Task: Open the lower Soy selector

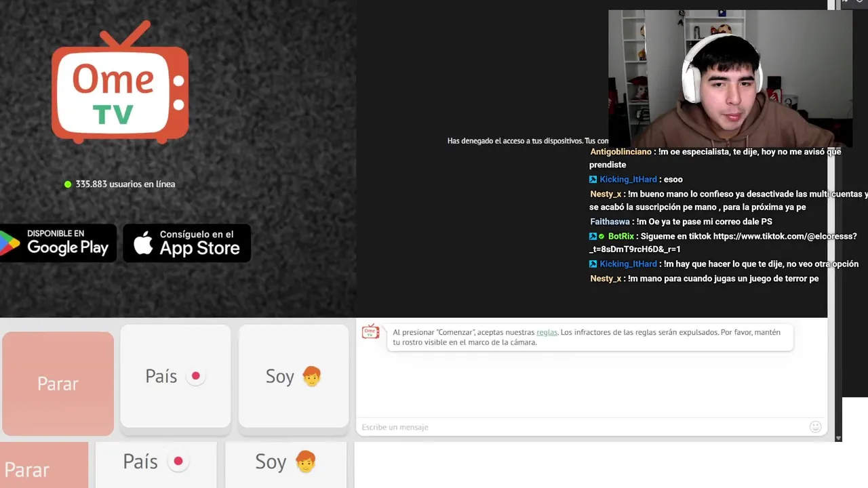Action: (x=285, y=465)
